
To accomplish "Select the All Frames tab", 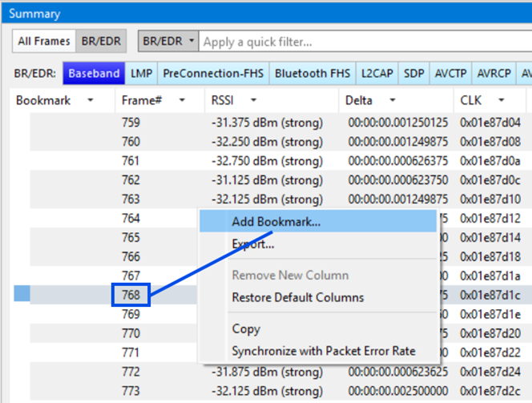I will (x=44, y=42).
